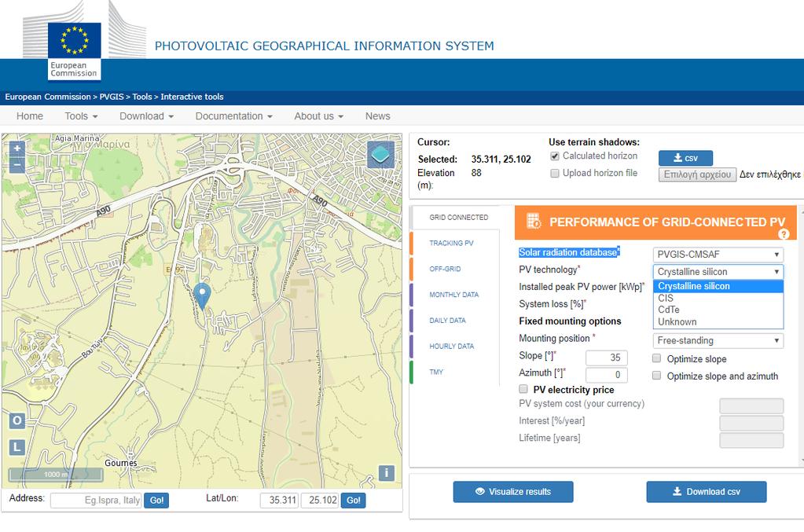Screen dimensions: 804x532
Task: Click the Interest field
Action: (x=751, y=423)
